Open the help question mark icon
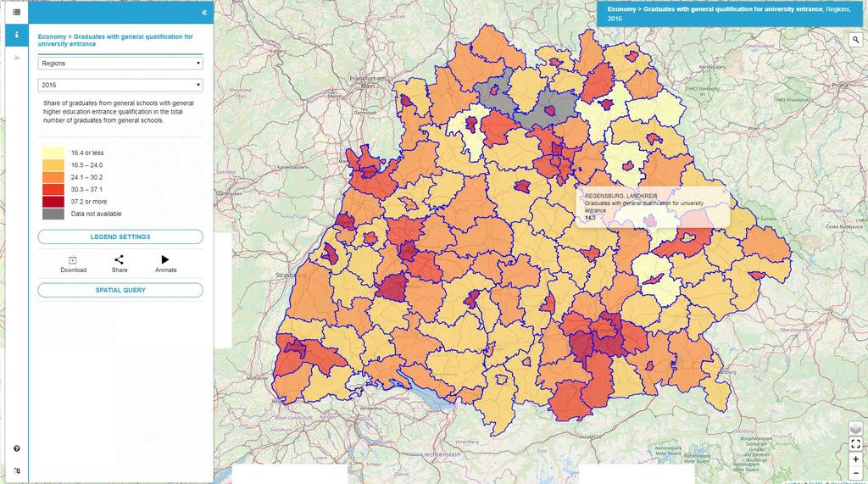This screenshot has width=868, height=484. pos(17,448)
